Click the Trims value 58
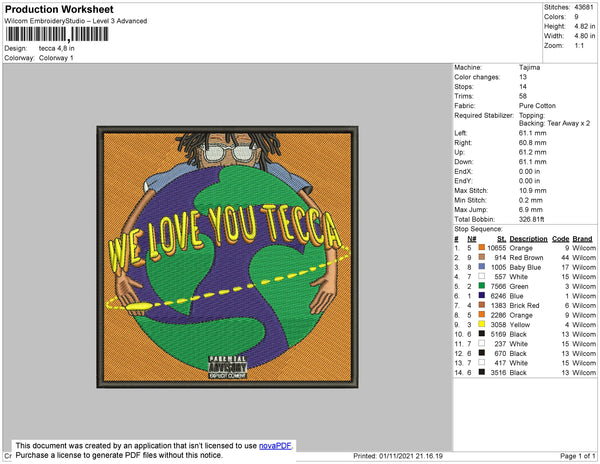The width and height of the screenshot is (600, 464). click(523, 96)
